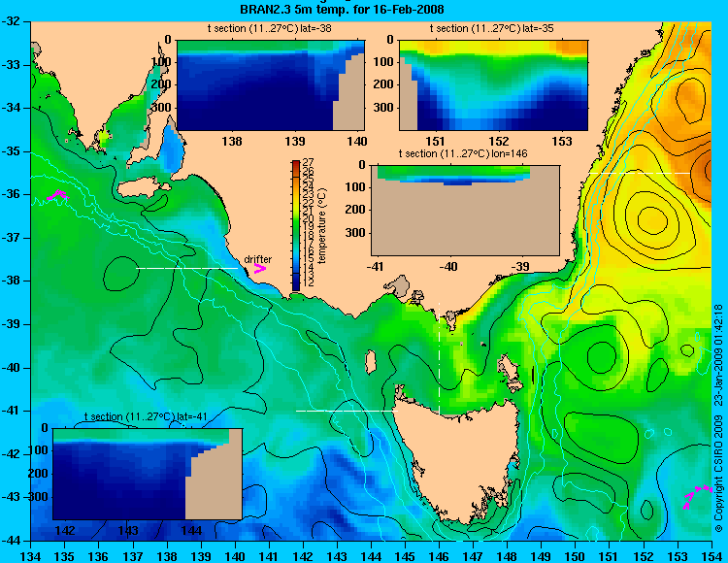728x563 pixels.
Task: Select the magenta drifter track near 135°E, -36
Action: click(x=58, y=195)
